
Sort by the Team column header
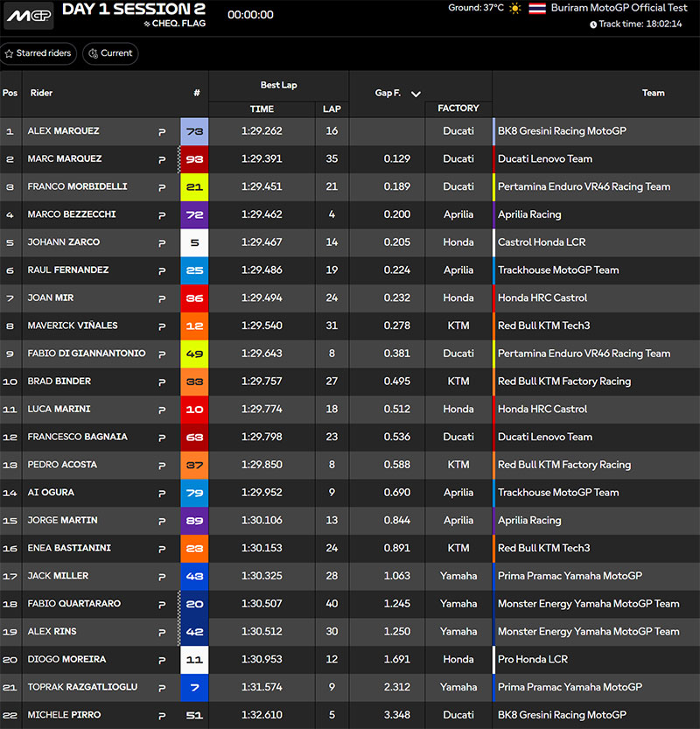[x=653, y=93]
